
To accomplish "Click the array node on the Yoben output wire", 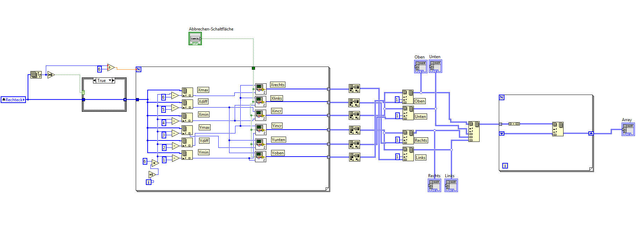I will 354,157.
